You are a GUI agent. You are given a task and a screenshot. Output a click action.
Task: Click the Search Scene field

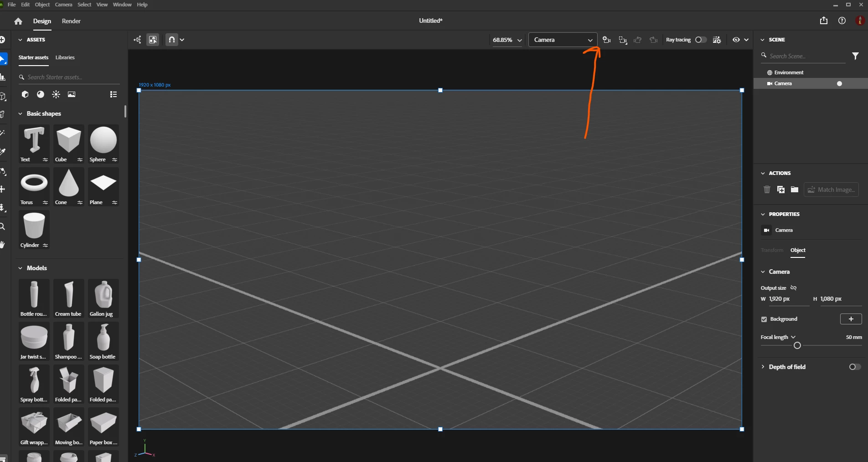(803, 56)
